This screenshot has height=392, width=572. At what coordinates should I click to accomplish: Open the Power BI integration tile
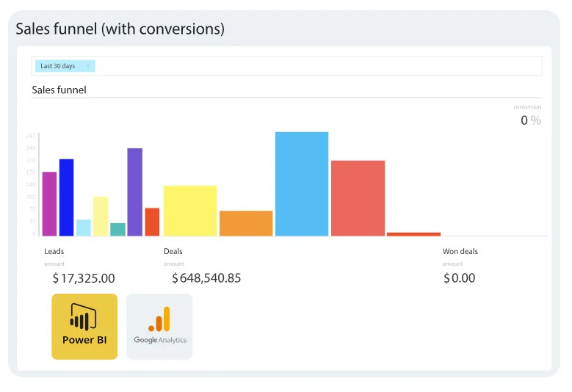point(84,327)
